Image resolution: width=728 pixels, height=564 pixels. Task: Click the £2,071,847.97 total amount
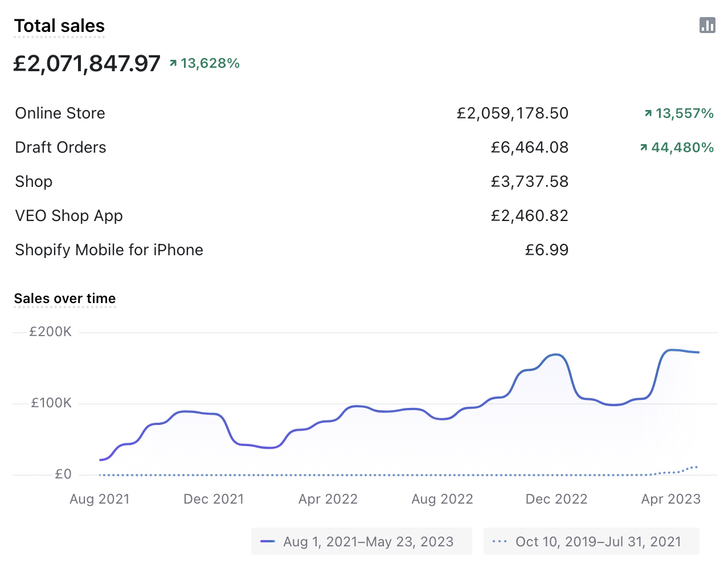(x=87, y=63)
